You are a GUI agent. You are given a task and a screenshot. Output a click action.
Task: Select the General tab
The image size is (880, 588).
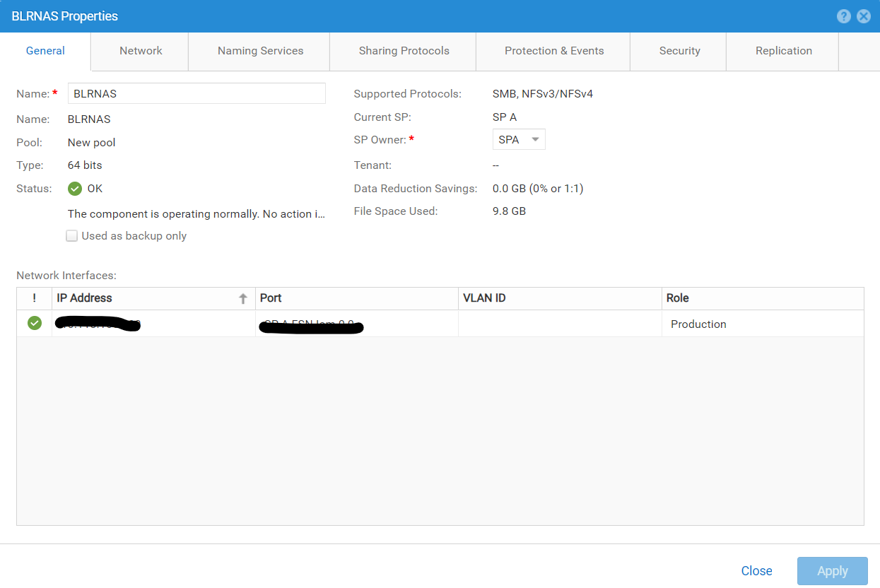(x=45, y=51)
